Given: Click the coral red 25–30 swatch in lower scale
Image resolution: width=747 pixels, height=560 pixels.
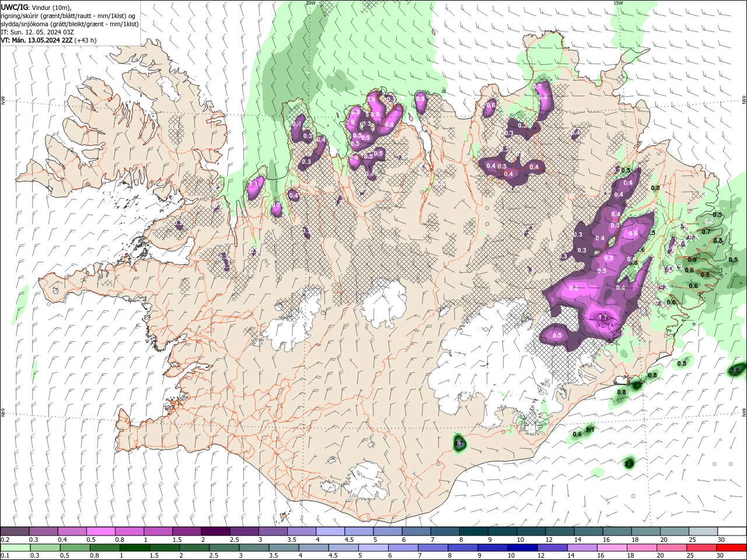Looking at the screenshot, I should (x=701, y=548).
